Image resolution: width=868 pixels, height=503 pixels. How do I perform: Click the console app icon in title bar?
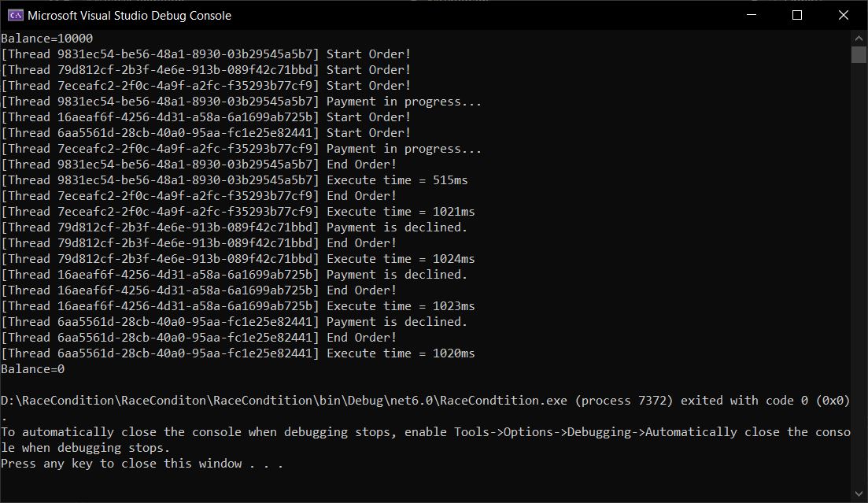click(x=15, y=15)
